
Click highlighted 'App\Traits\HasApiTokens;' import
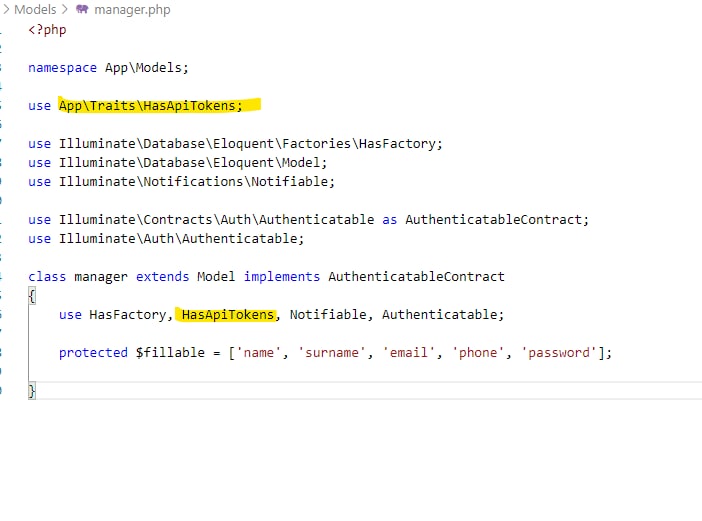tap(150, 106)
